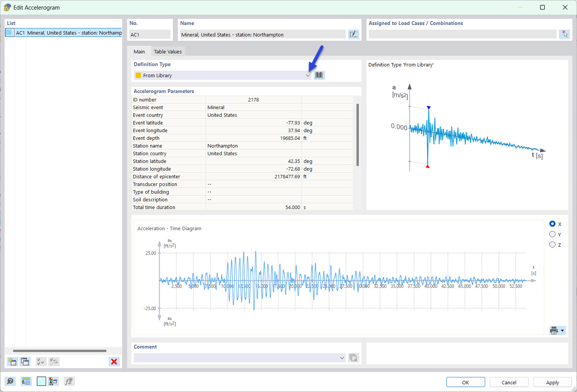Select the Main tab

coord(139,51)
